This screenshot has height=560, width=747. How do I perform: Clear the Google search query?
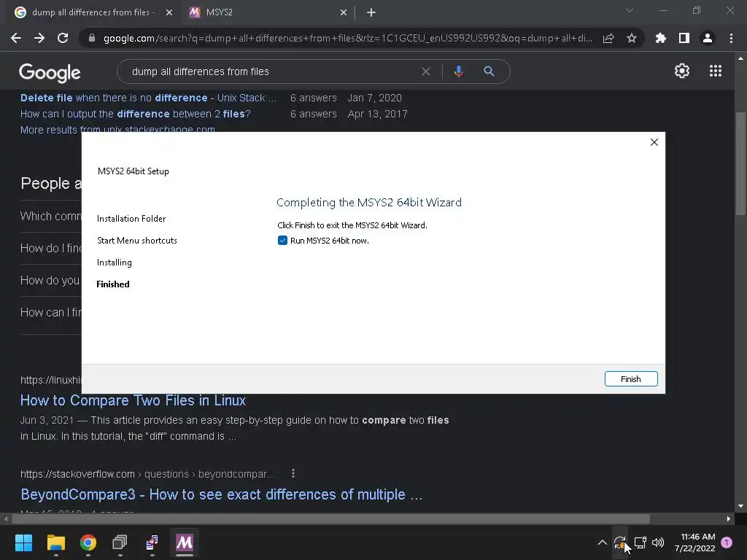(426, 71)
